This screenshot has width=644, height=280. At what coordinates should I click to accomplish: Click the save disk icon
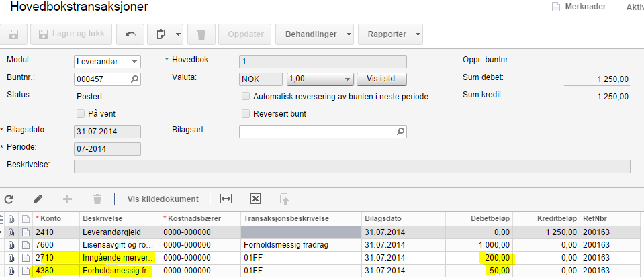(13, 34)
